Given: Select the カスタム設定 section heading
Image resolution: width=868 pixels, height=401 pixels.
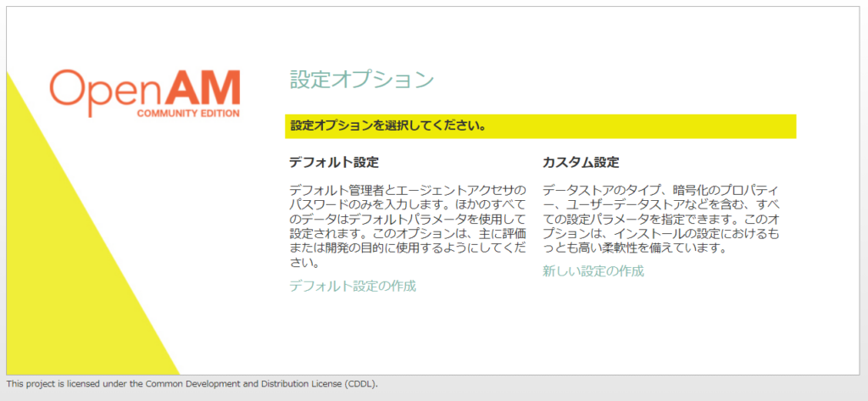Looking at the screenshot, I should (x=581, y=163).
